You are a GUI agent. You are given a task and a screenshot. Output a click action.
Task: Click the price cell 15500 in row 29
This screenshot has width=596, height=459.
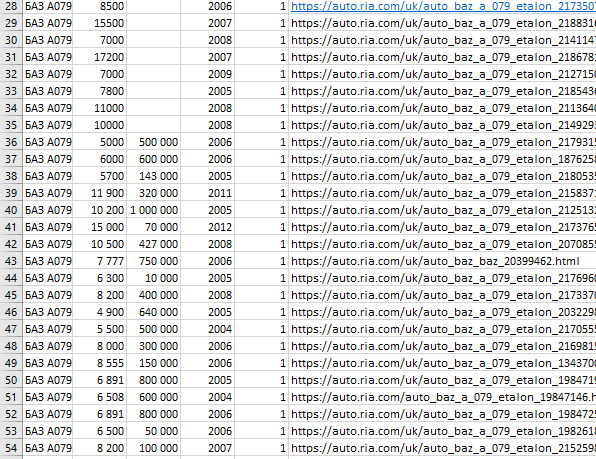[x=100, y=23]
